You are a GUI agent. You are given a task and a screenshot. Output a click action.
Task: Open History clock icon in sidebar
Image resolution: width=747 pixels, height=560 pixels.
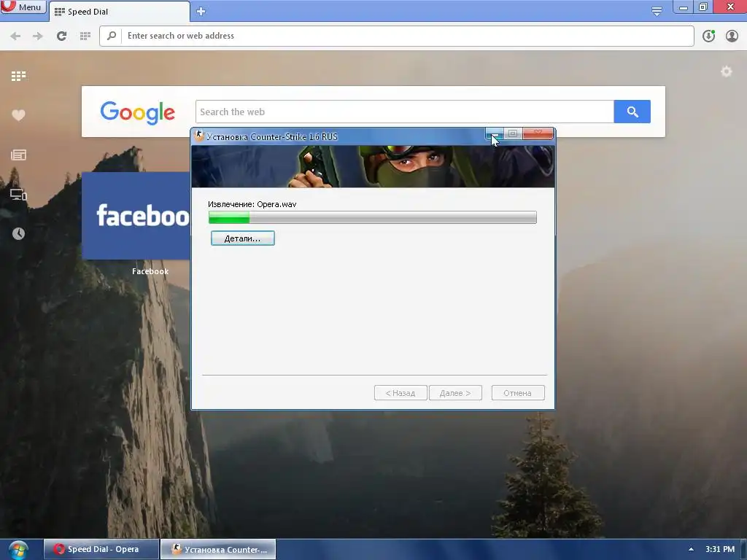(18, 233)
